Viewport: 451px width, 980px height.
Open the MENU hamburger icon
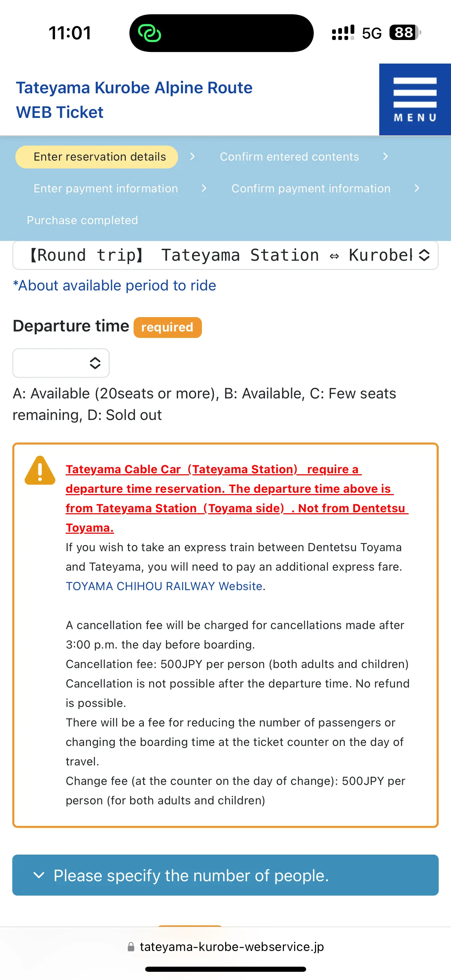click(x=415, y=99)
